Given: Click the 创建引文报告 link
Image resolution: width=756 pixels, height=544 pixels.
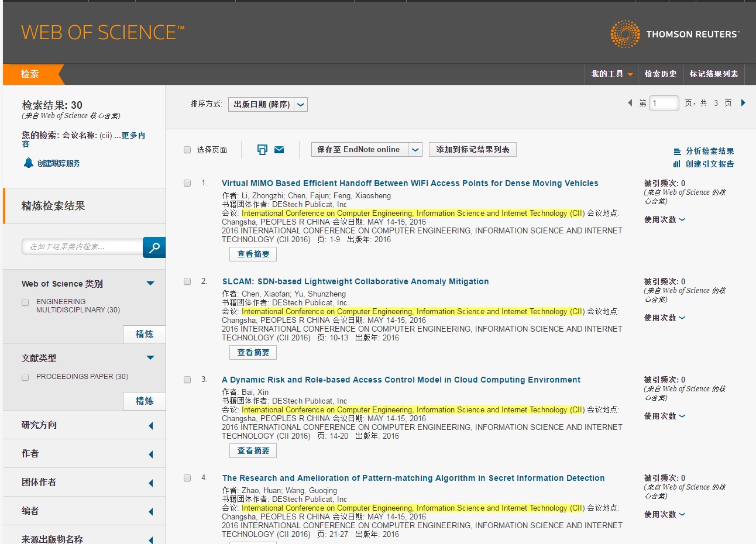Looking at the screenshot, I should (x=710, y=164).
